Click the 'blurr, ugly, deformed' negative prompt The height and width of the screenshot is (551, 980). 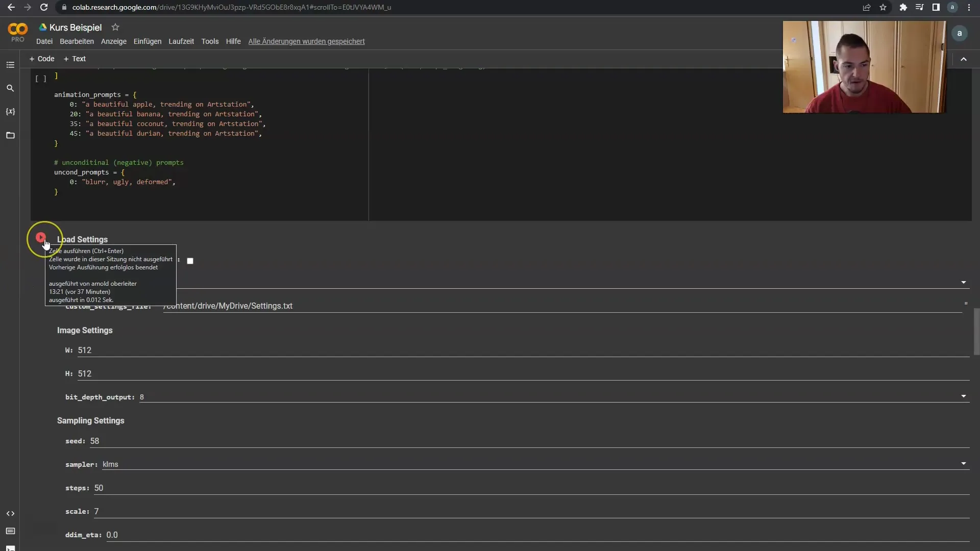click(x=122, y=182)
